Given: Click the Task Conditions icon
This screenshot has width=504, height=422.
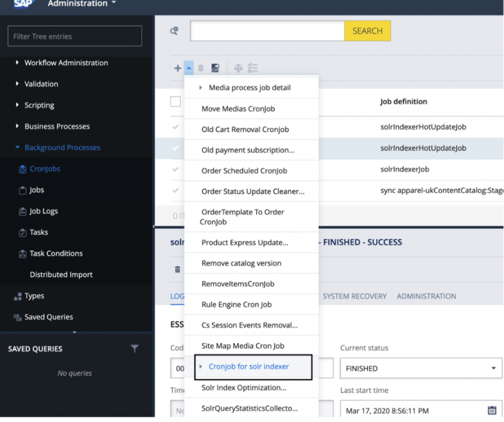Looking at the screenshot, I should [x=22, y=253].
